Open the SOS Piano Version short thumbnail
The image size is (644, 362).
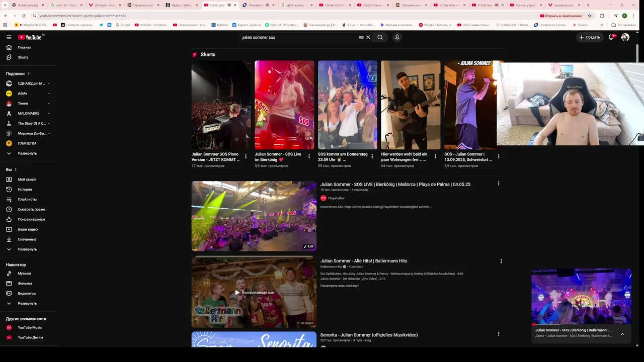click(221, 105)
